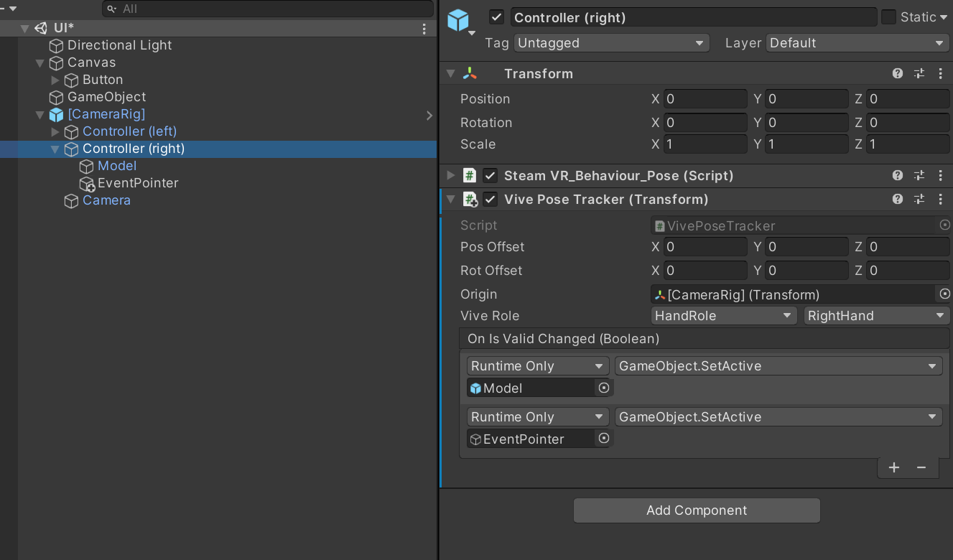Open GameObject.SetActive dropdown above Model

pyautogui.click(x=778, y=366)
